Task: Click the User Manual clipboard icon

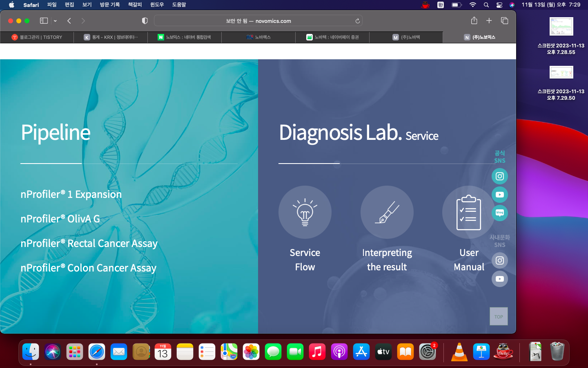Action: coord(469,212)
